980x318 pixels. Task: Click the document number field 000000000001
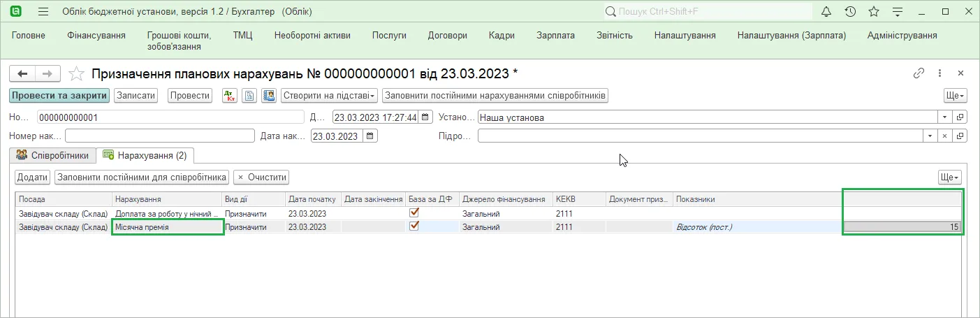(170, 117)
